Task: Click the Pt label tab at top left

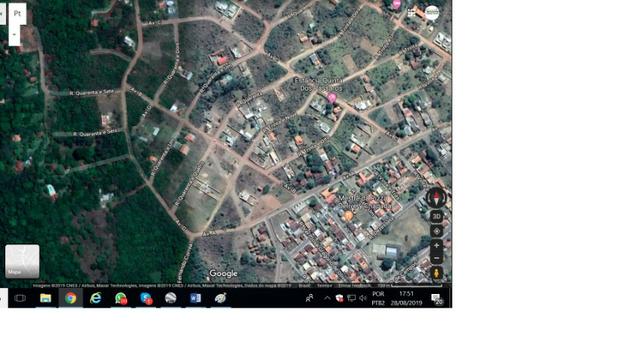Action: coord(17,13)
